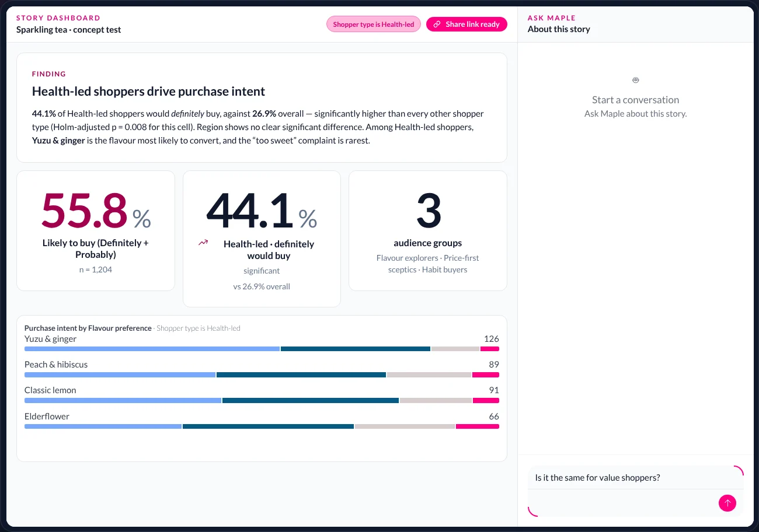Click the count 126 for Yuzu & ginger
The height and width of the screenshot is (532, 759).
click(x=492, y=339)
